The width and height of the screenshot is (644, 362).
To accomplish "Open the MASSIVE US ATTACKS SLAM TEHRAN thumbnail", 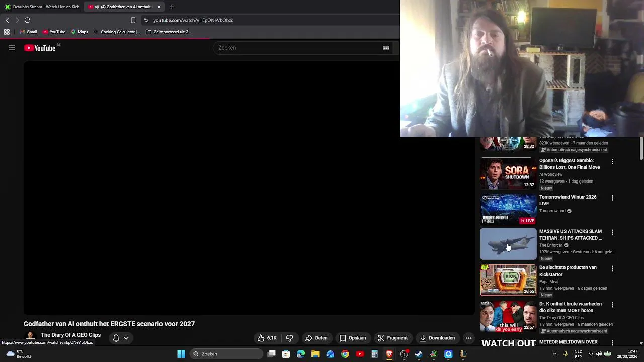I will 508,244.
